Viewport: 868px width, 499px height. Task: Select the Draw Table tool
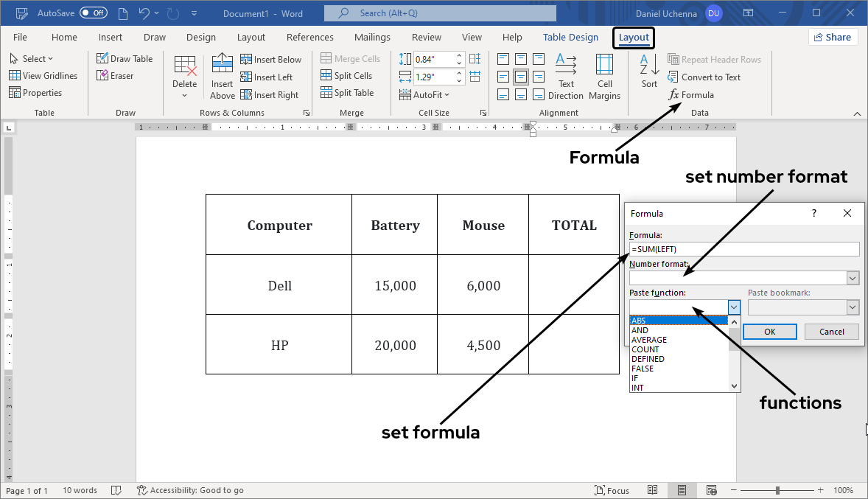click(125, 58)
